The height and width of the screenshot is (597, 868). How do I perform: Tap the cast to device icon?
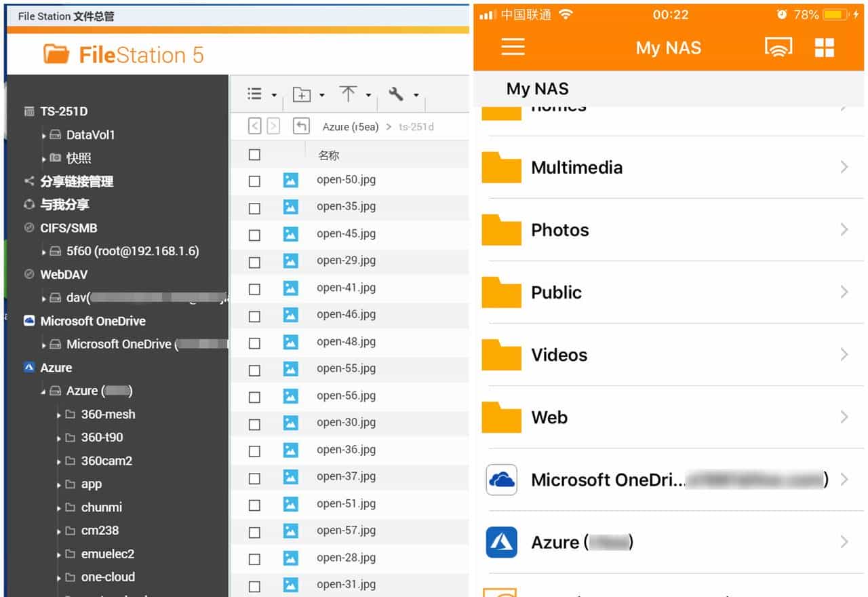pyautogui.click(x=778, y=47)
